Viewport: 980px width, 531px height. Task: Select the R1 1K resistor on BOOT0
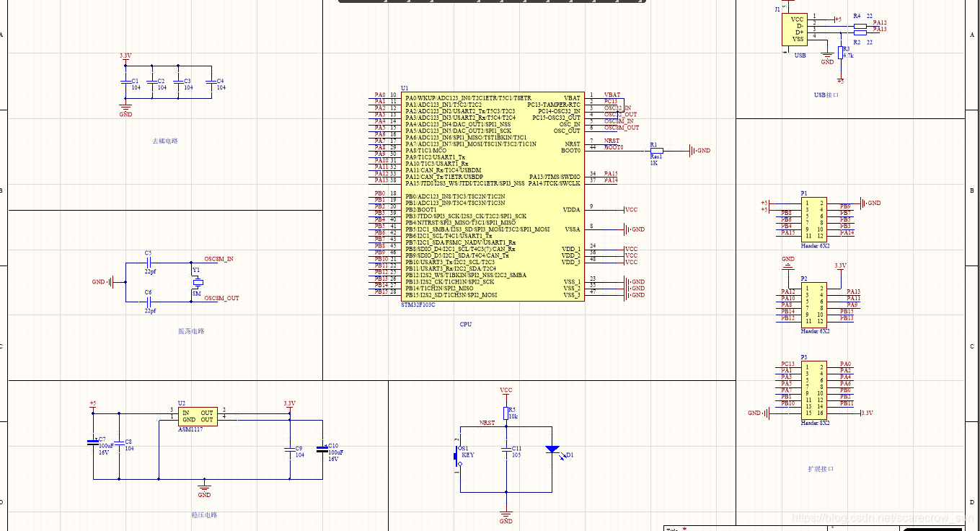[x=656, y=151]
